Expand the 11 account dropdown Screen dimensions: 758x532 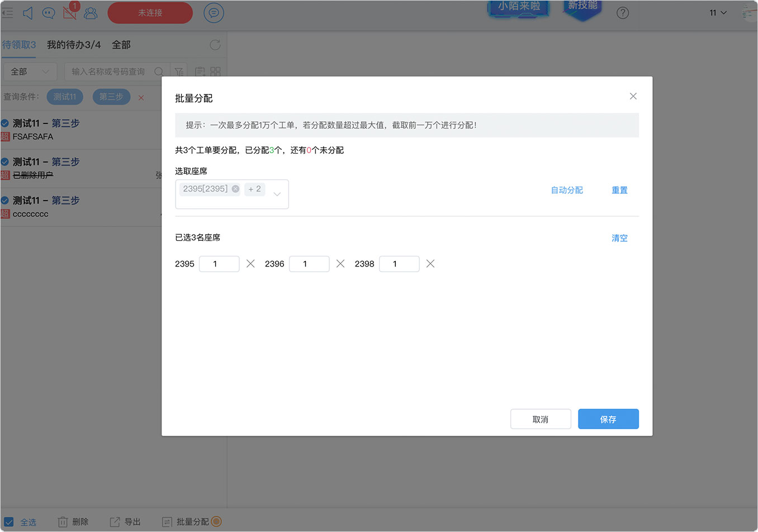718,13
